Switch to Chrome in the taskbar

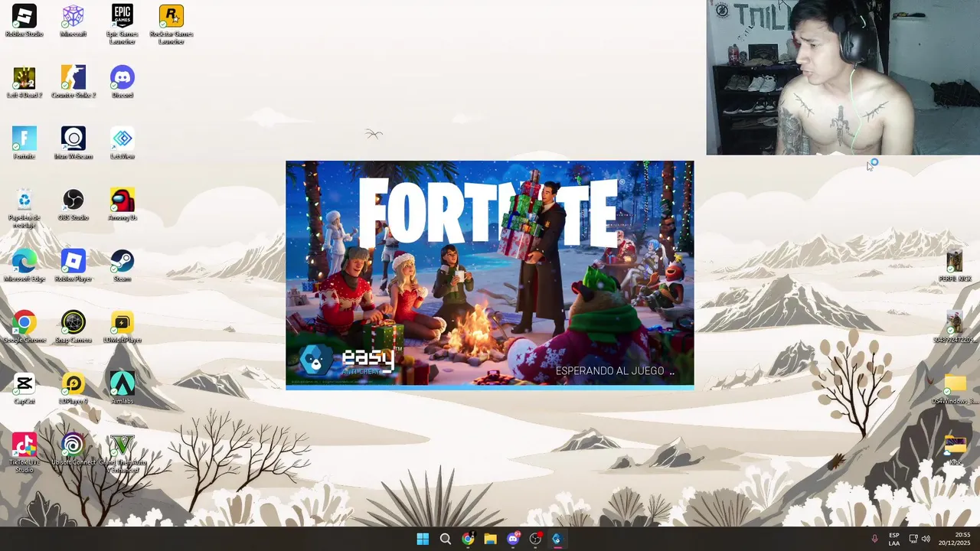pos(468,539)
